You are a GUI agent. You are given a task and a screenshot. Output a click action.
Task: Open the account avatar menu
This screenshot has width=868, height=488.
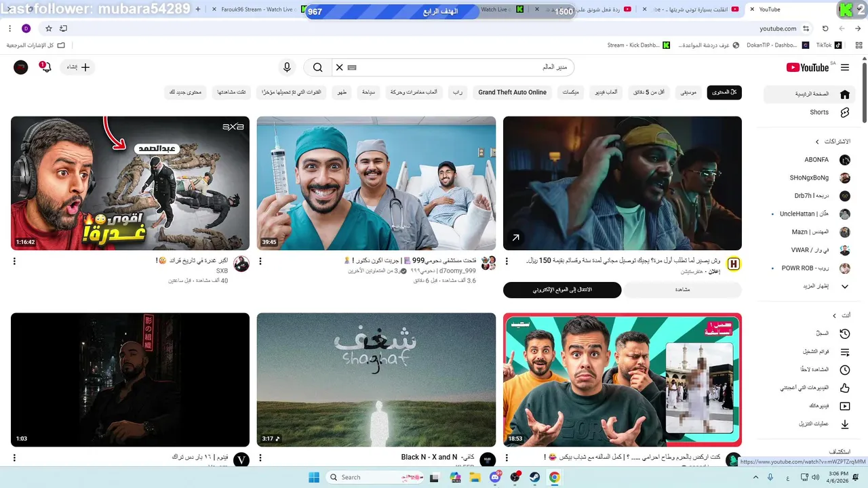[21, 67]
